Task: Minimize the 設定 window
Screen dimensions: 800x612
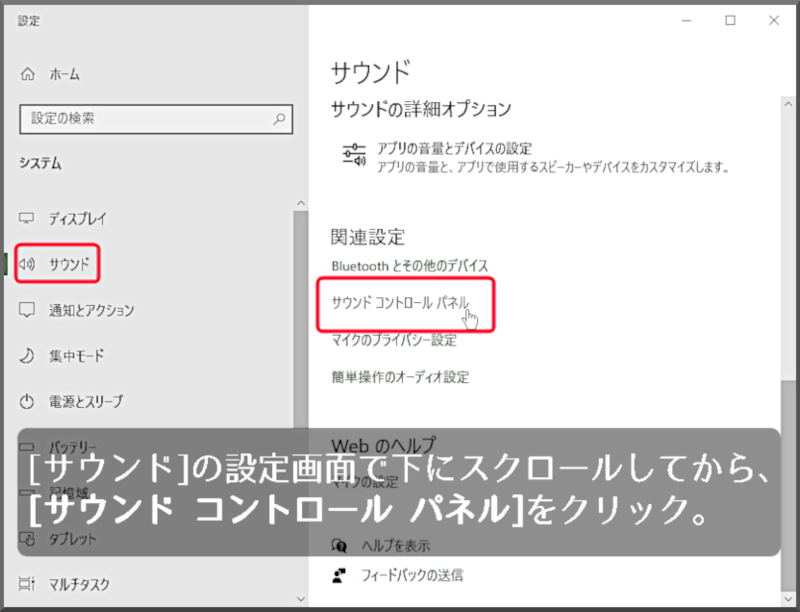Action: pyautogui.click(x=687, y=20)
